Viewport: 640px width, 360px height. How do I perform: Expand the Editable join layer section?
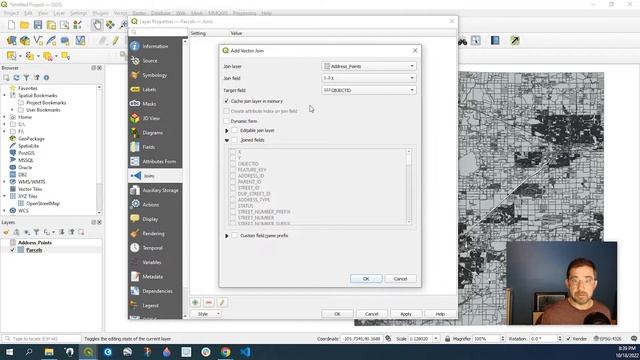pos(227,131)
